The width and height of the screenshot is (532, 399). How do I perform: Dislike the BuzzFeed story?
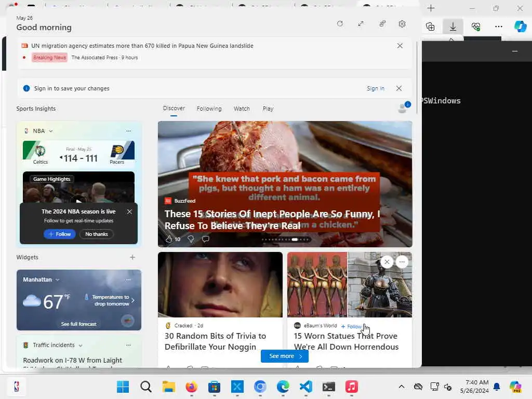(191, 239)
